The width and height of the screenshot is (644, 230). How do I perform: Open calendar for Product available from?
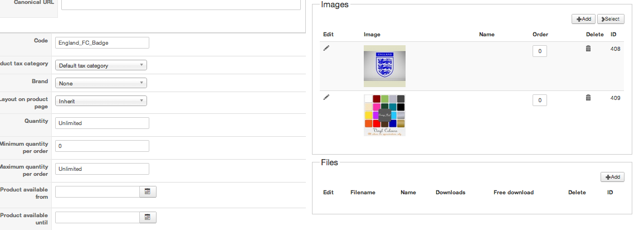[x=148, y=191]
